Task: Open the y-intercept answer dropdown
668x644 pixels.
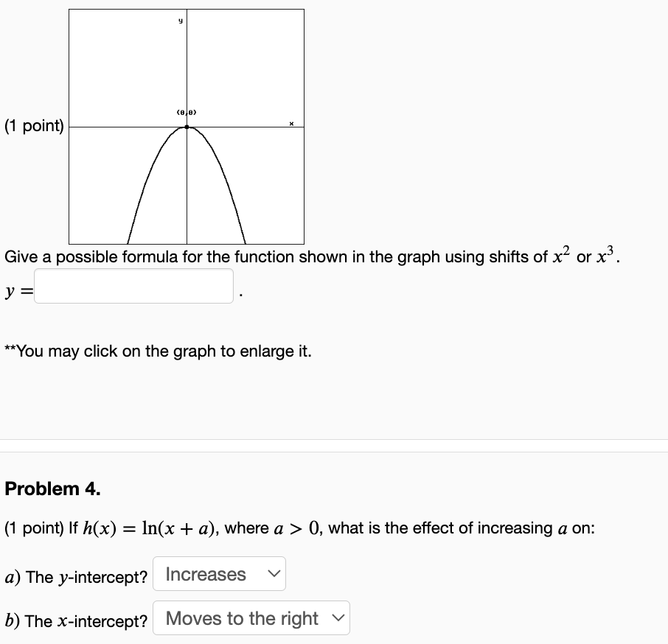Action: 219,574
